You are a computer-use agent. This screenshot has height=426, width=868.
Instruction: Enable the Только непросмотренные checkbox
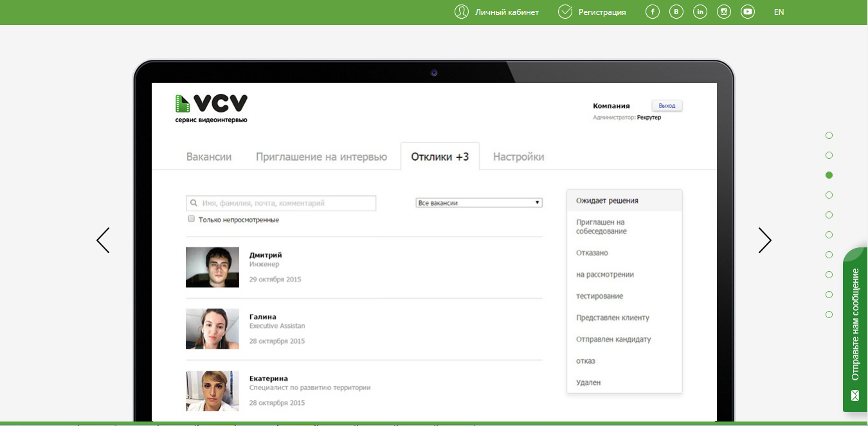191,218
